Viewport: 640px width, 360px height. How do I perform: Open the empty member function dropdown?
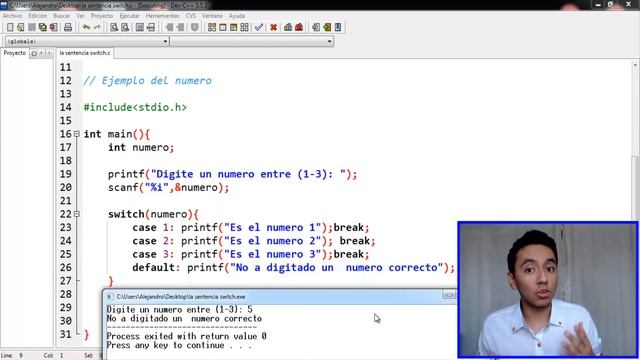(252, 41)
